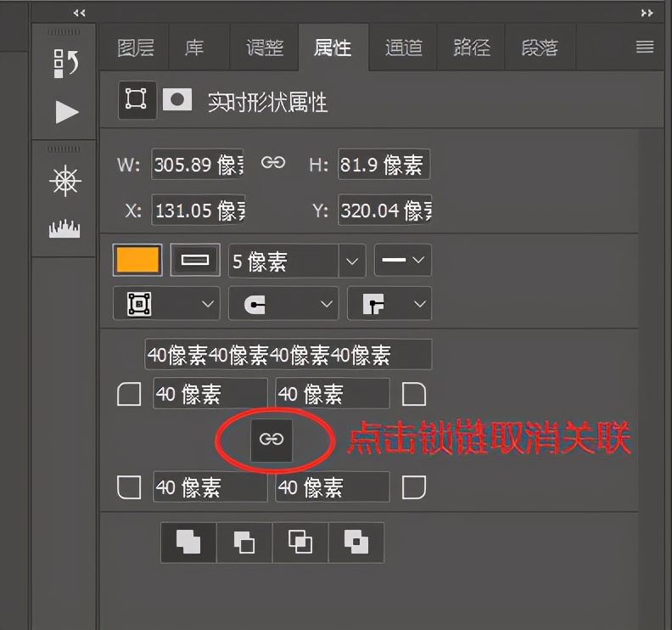Choose Intersect Shape Areas operation
Viewport: 672px width, 630px height.
click(300, 542)
